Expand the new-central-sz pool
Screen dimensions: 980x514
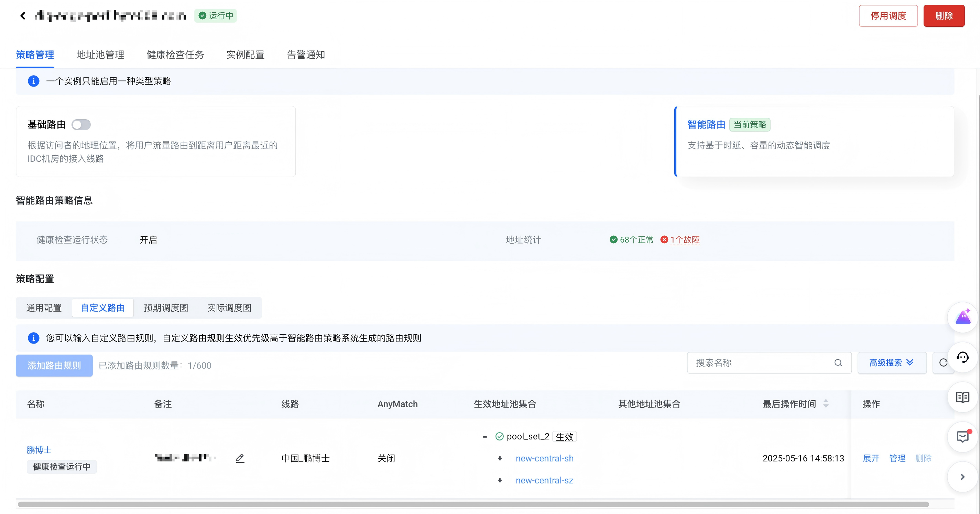click(x=500, y=481)
